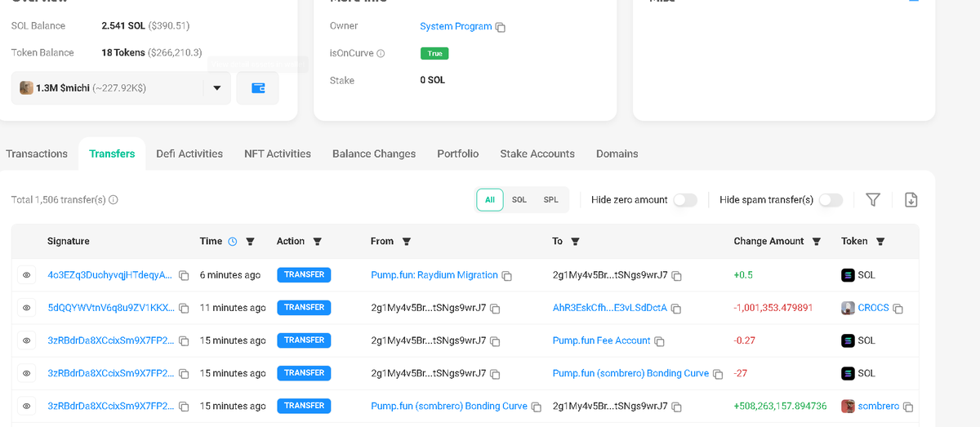Viewport: 980px width, 427px height.
Task: Select the SOL transfer type option
Action: (519, 199)
